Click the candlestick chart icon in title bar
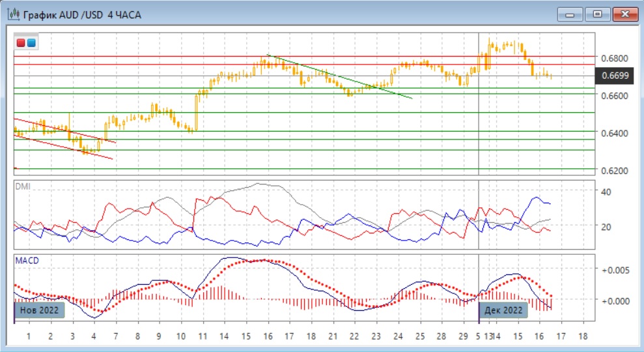The image size is (644, 352). tap(12, 14)
